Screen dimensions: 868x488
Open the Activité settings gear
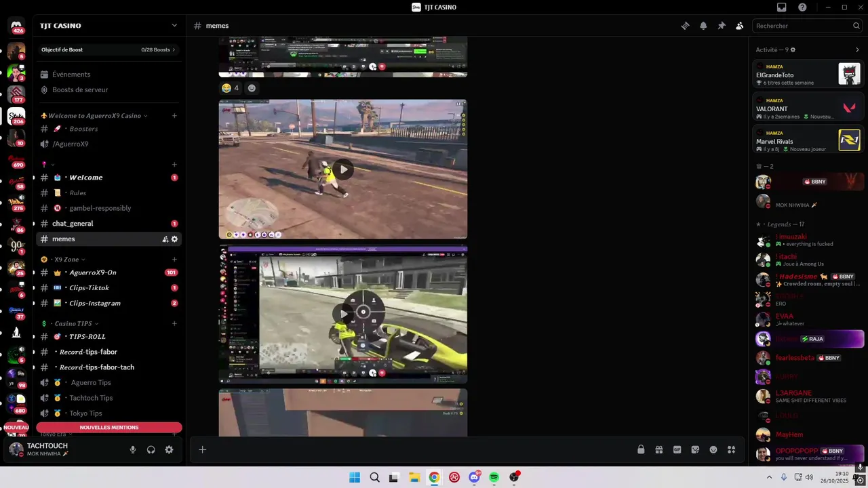[793, 49]
